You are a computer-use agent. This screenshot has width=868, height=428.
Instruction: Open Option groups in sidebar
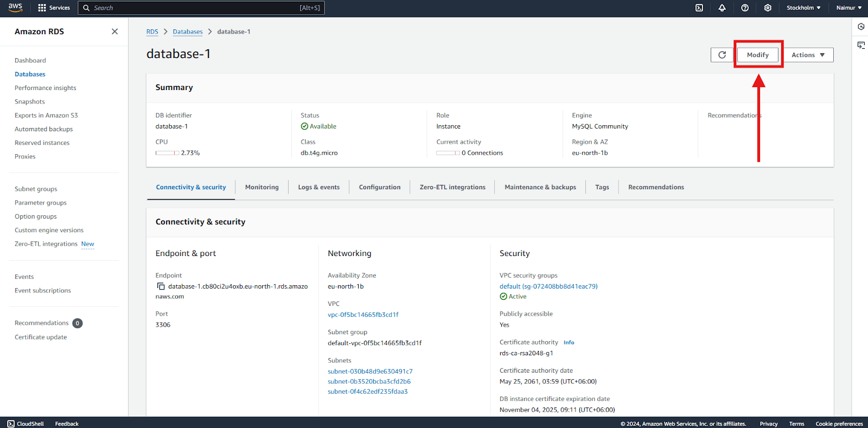pyautogui.click(x=36, y=216)
